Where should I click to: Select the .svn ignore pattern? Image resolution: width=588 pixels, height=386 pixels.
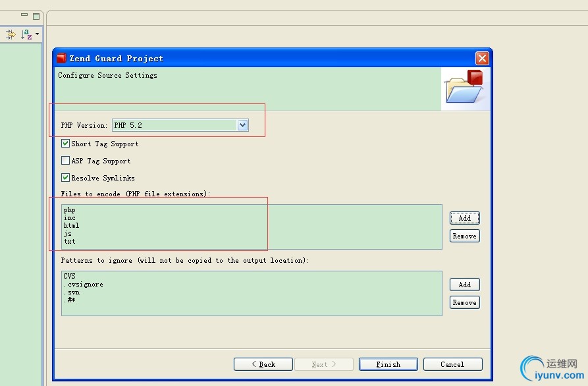coord(72,292)
